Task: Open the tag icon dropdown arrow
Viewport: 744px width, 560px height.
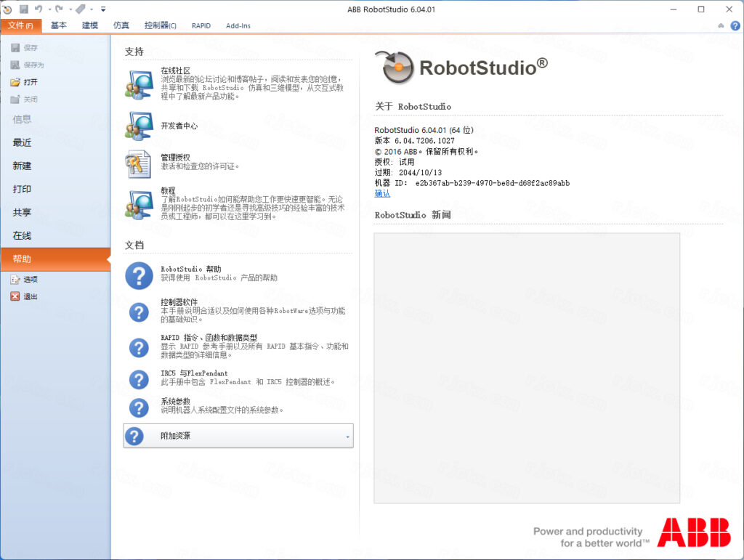Action: [x=92, y=9]
